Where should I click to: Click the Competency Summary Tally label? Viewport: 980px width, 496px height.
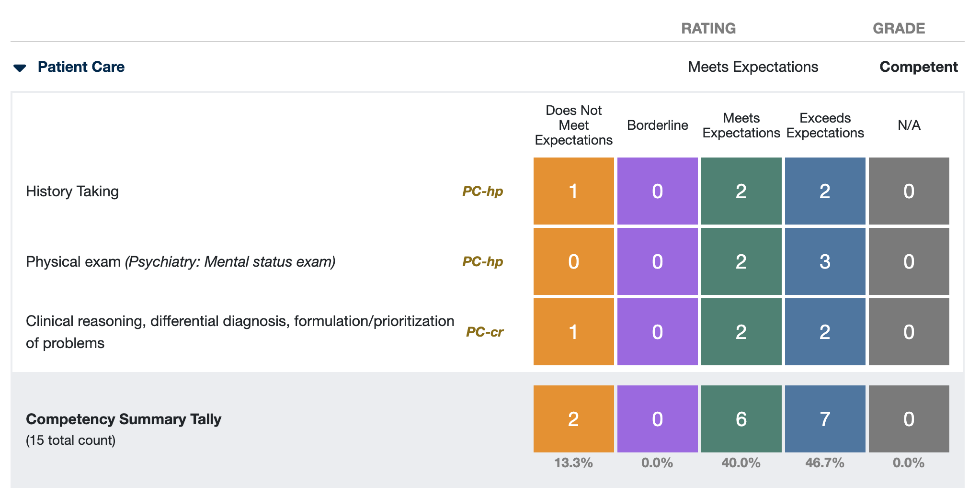(124, 419)
